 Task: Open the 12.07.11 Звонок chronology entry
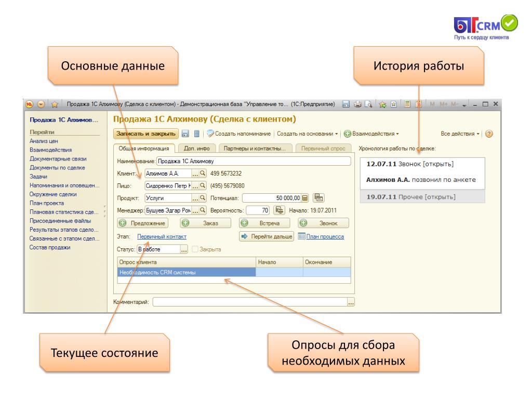[x=422, y=173]
